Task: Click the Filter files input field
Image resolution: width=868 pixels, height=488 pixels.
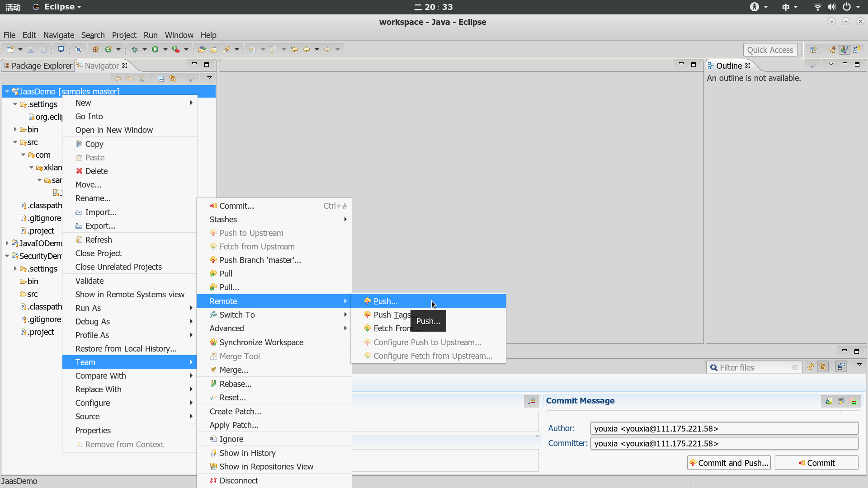Action: pos(754,367)
